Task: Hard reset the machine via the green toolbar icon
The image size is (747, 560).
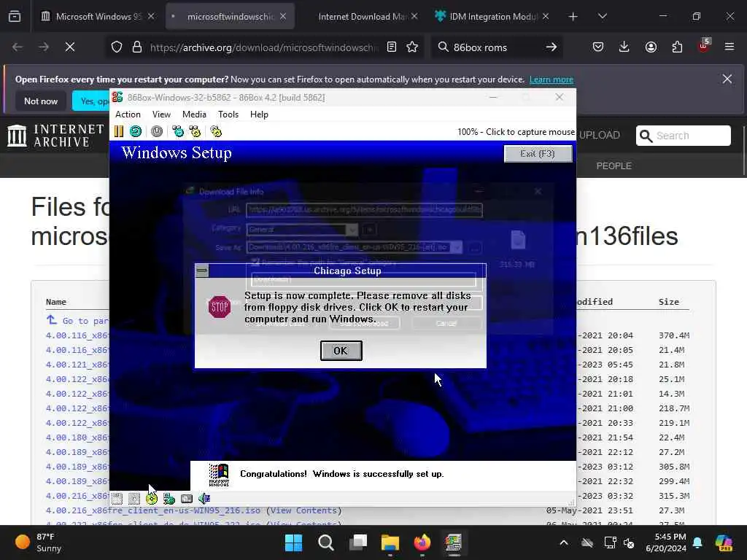Action: click(x=136, y=131)
